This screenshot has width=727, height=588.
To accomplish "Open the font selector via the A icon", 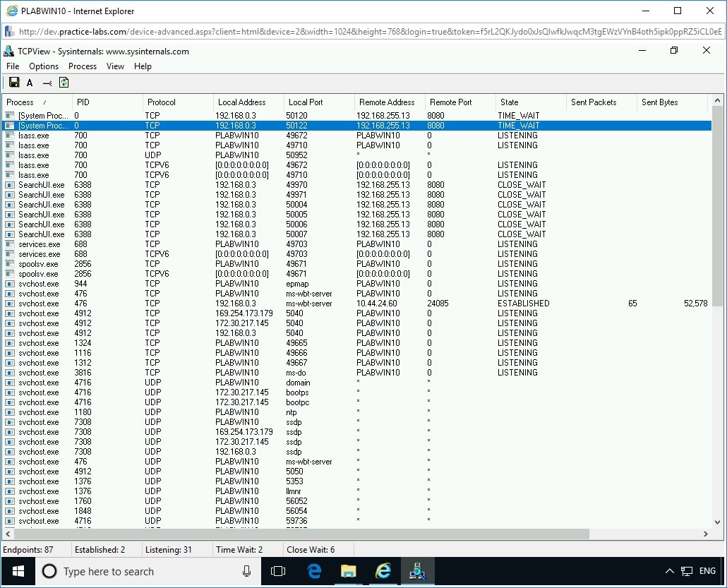I will tap(28, 82).
